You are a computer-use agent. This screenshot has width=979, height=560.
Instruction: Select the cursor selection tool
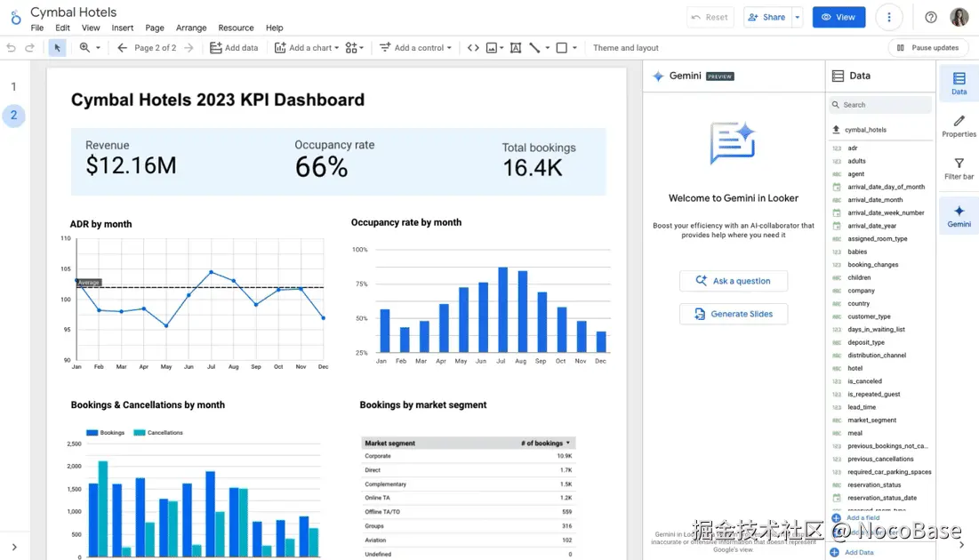[x=57, y=47]
